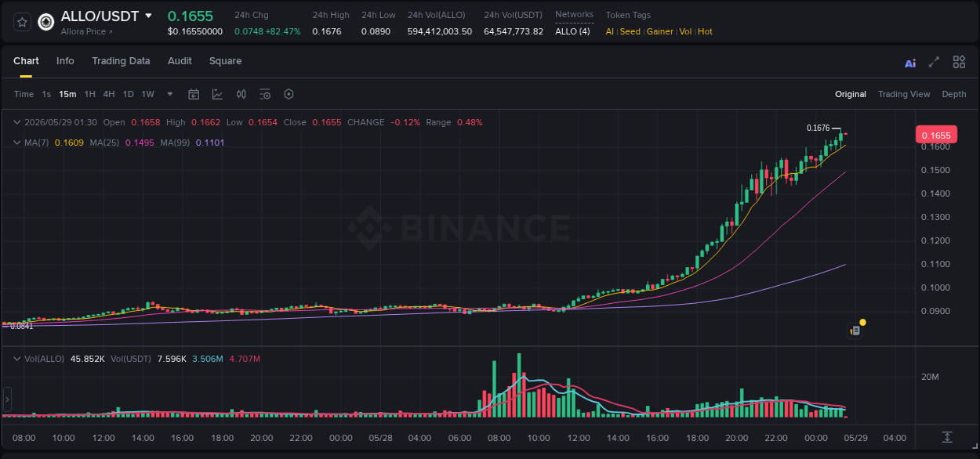980x459 pixels.
Task: Open the Audit tab
Action: (180, 61)
